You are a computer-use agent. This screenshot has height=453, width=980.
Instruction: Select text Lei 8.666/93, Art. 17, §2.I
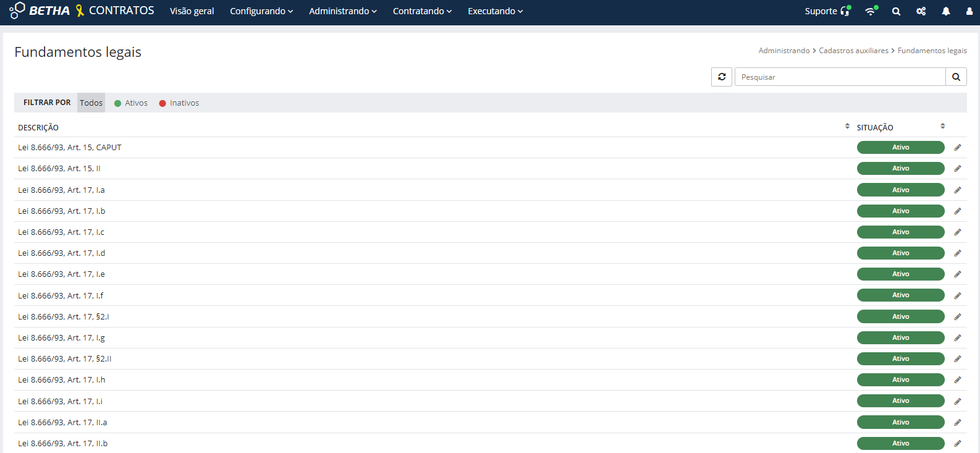tap(64, 316)
